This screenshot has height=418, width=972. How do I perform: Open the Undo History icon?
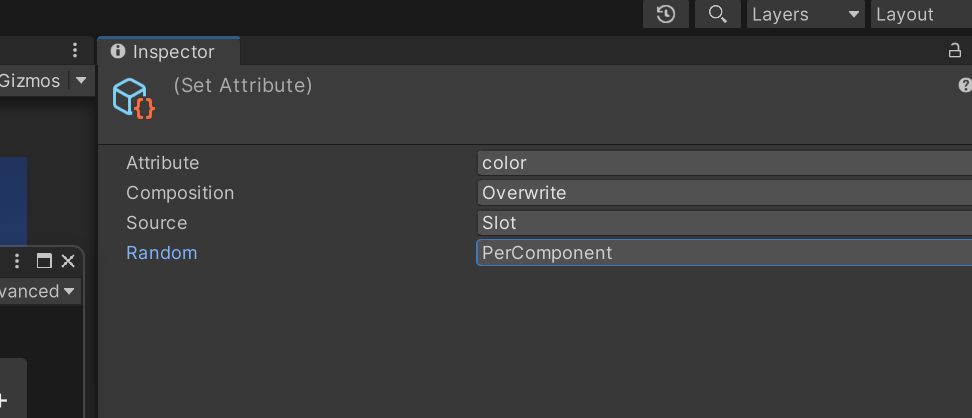(666, 14)
